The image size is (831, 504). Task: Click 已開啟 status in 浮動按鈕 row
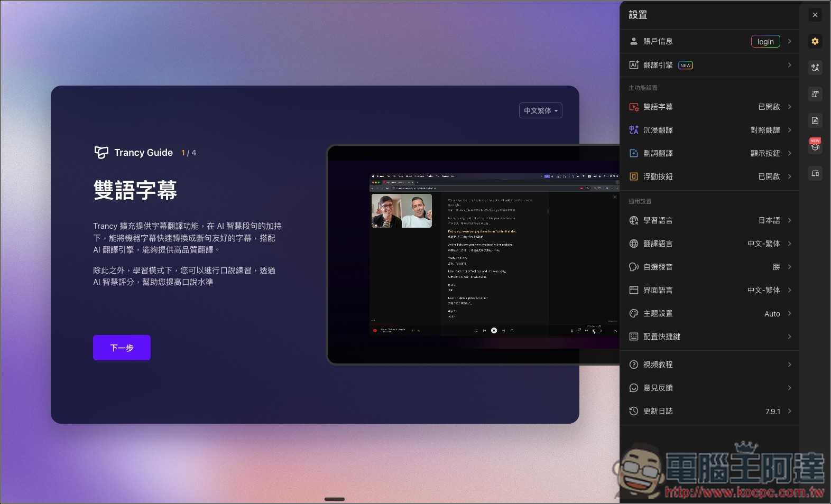pyautogui.click(x=769, y=176)
